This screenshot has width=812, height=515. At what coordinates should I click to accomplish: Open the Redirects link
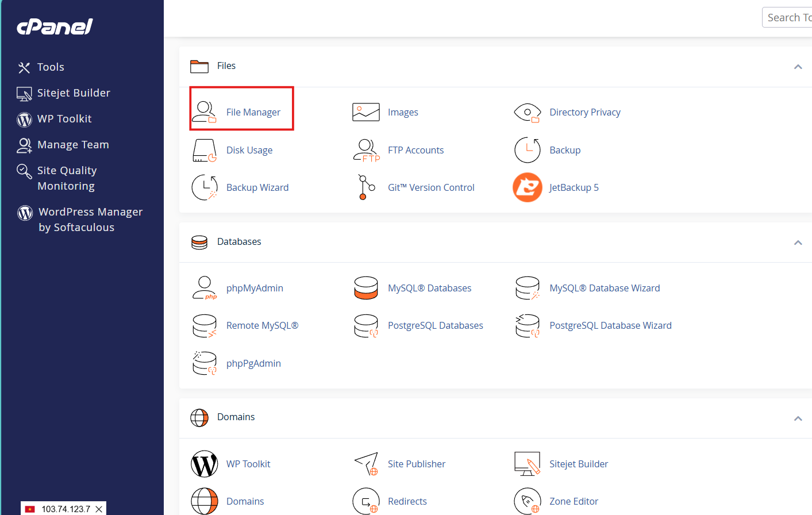(407, 501)
